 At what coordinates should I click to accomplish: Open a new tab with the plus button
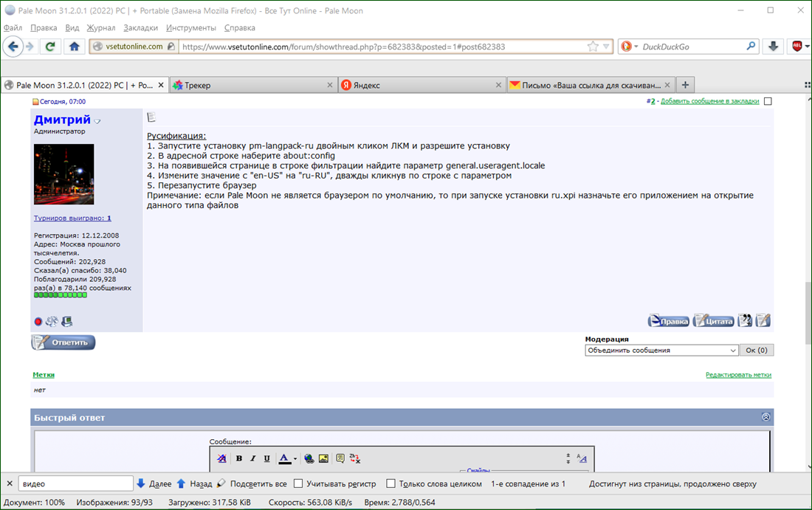[685, 85]
